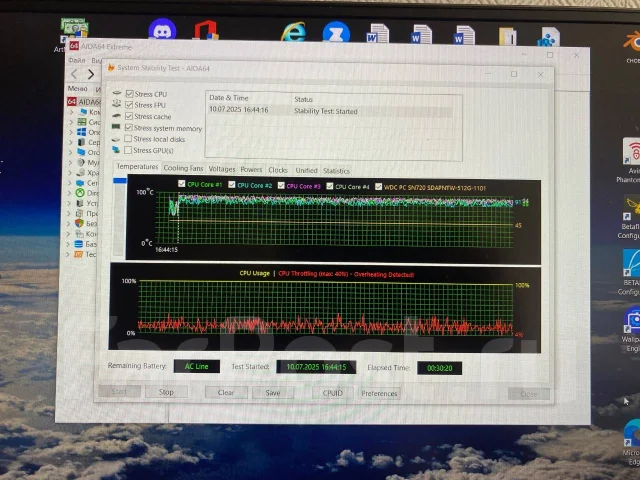
Task: Uncheck the Stress FPU checkbox
Action: [129, 105]
